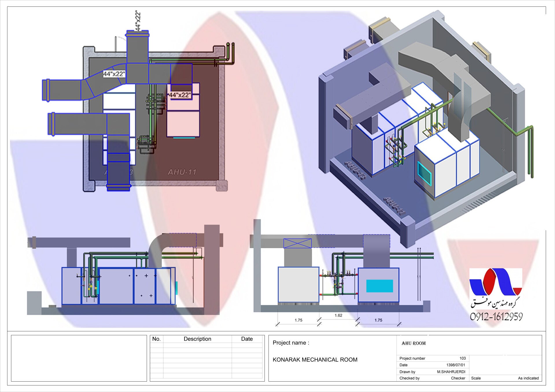555x392 pixels.
Task: Select the project number value 103
Action: pyautogui.click(x=462, y=358)
